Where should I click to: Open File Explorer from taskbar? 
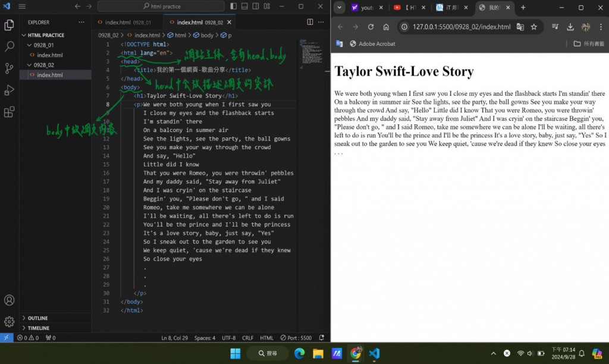point(318,353)
